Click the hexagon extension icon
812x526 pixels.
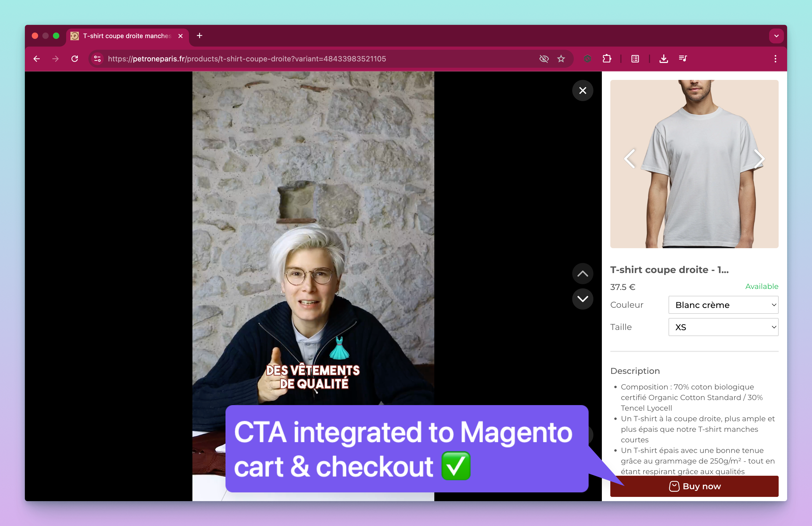(587, 59)
